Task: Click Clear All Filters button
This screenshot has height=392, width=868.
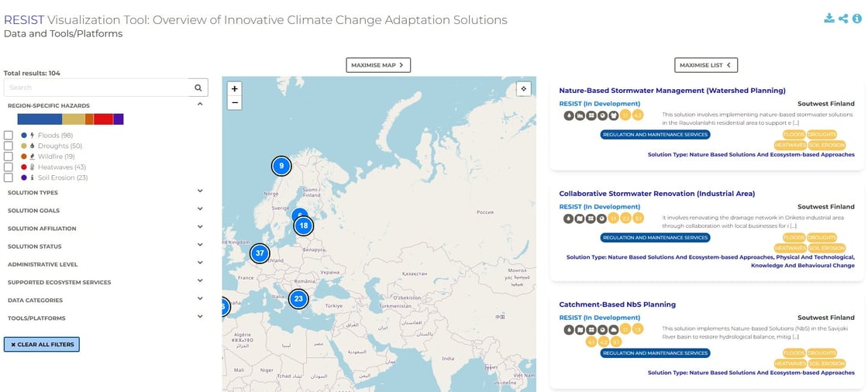Action: [x=42, y=345]
